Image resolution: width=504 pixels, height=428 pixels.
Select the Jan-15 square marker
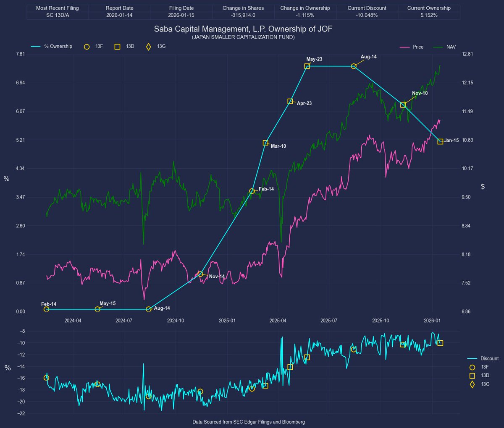(440, 141)
